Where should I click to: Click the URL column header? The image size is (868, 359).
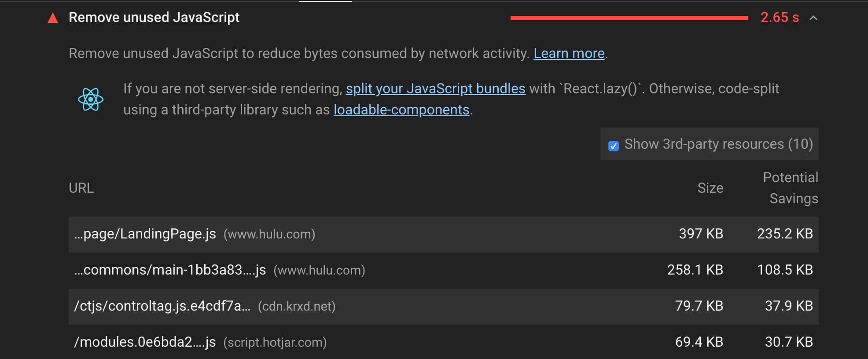(x=81, y=188)
